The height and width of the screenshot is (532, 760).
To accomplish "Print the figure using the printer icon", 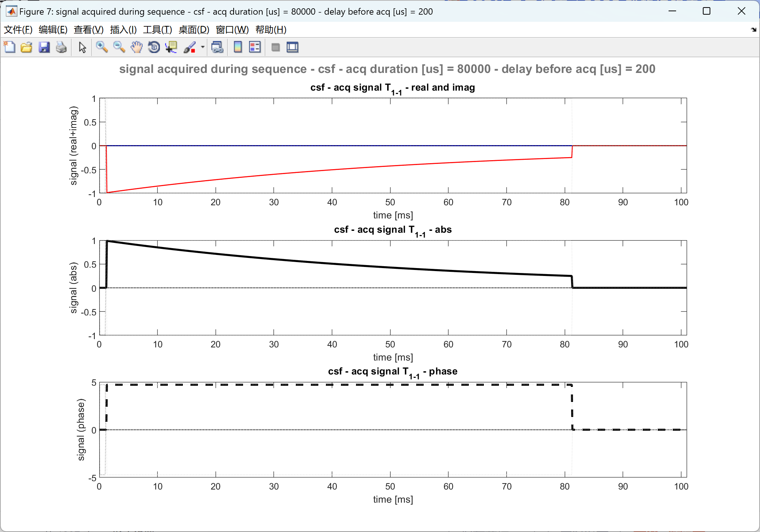I will 61,47.
